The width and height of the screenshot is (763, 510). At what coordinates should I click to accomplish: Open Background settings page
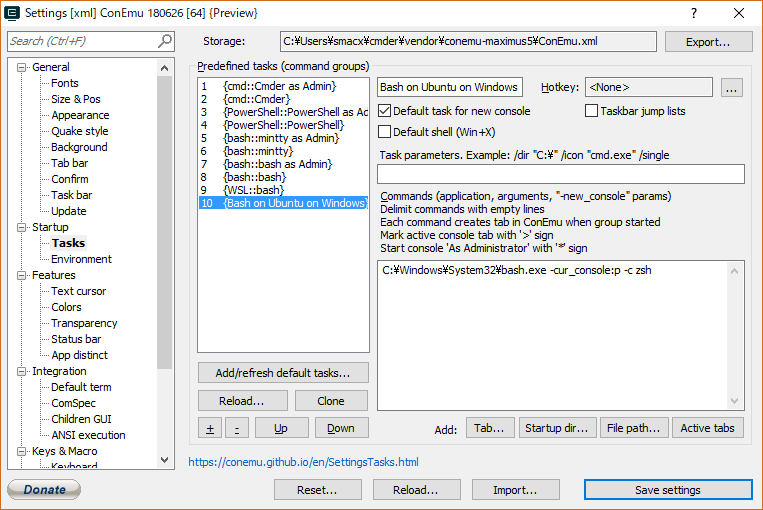click(79, 147)
